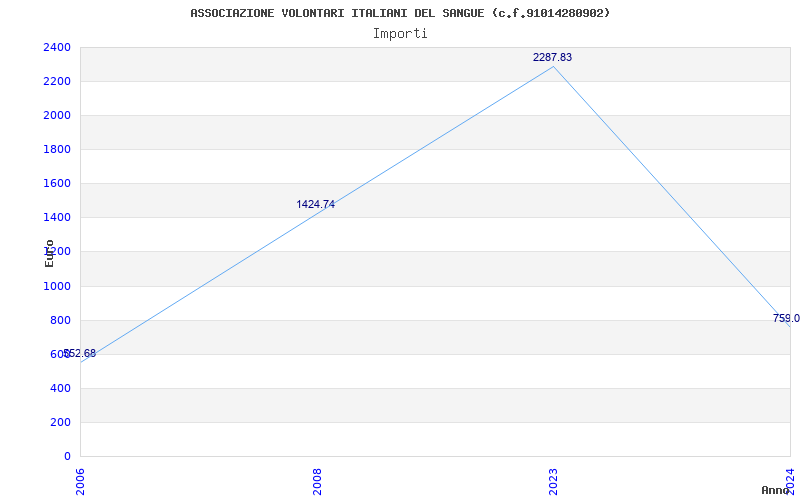Select the data label 552.68
The image size is (800, 500).
[x=80, y=354]
